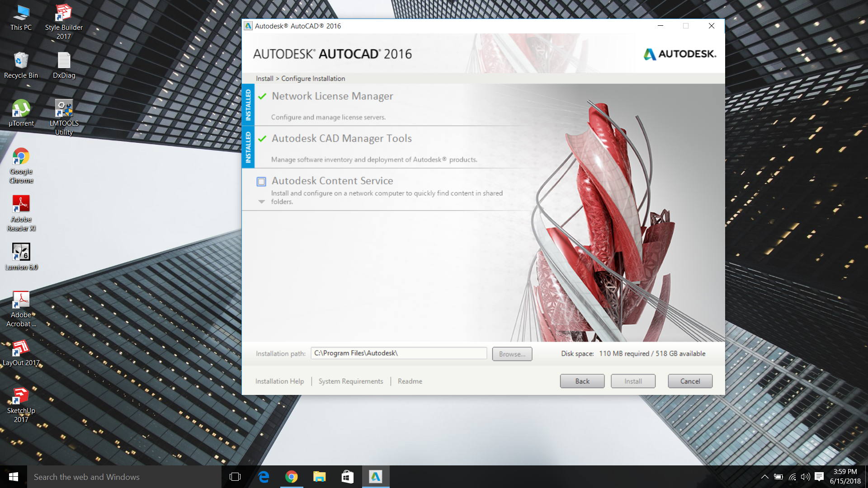
Task: Open DxDiag file on desktop
Action: 64,66
